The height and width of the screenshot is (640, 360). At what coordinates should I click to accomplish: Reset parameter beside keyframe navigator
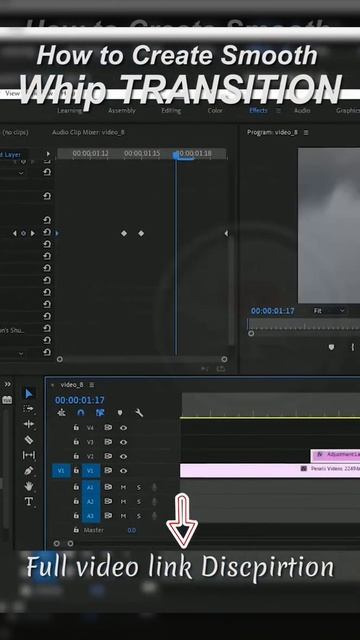[x=47, y=232]
